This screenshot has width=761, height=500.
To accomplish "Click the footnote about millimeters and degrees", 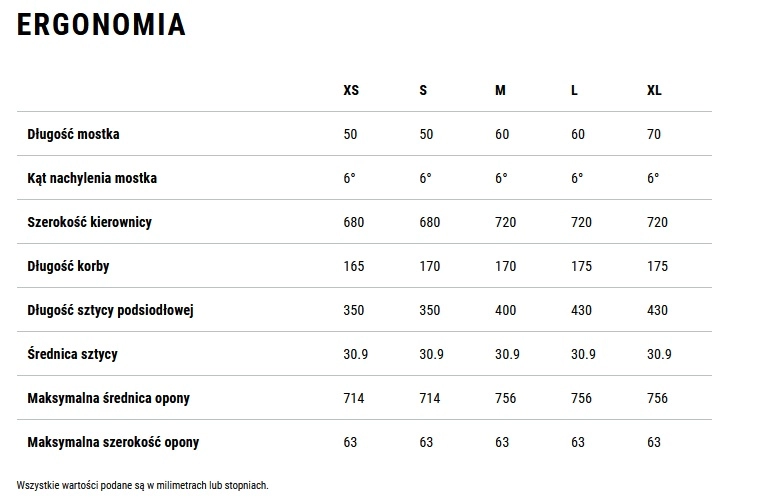I will pos(142,485).
